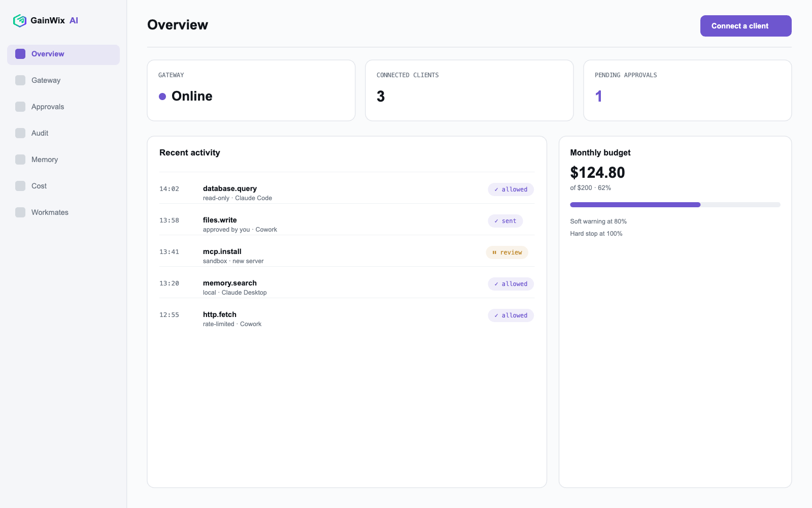Screen dimensions: 812x508
Task: Click the GainWix logo icon
Action: click(x=20, y=20)
